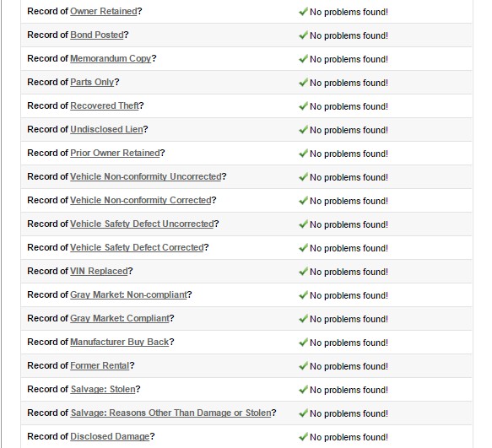Click Gray Market: Compliant link
Viewport: 492px width, 448px height.
point(120,318)
